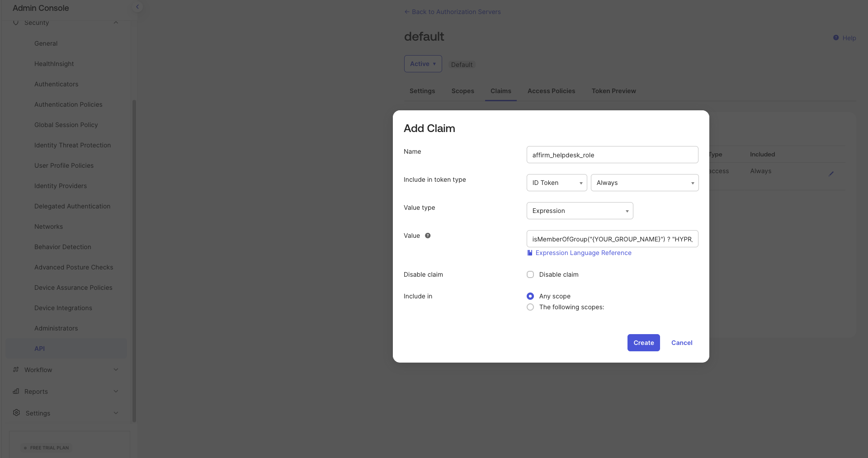Click the Help question mark icon
This screenshot has width=868, height=458.
[x=836, y=38]
